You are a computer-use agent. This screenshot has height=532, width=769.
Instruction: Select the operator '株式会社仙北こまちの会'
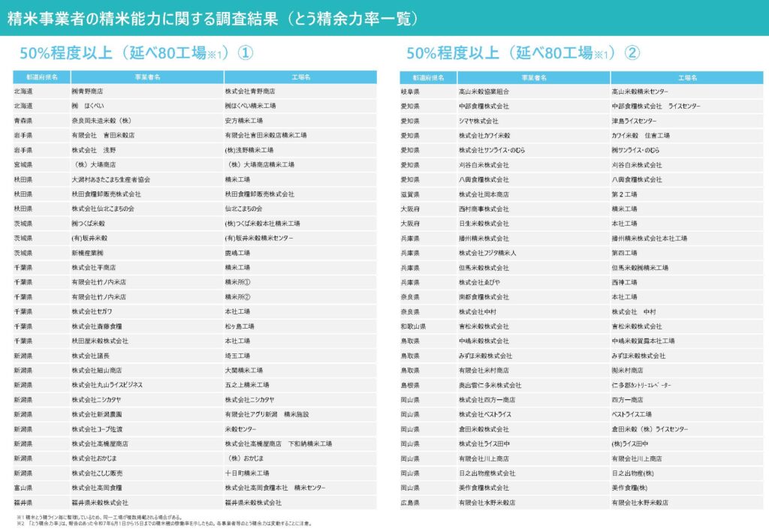pos(103,209)
